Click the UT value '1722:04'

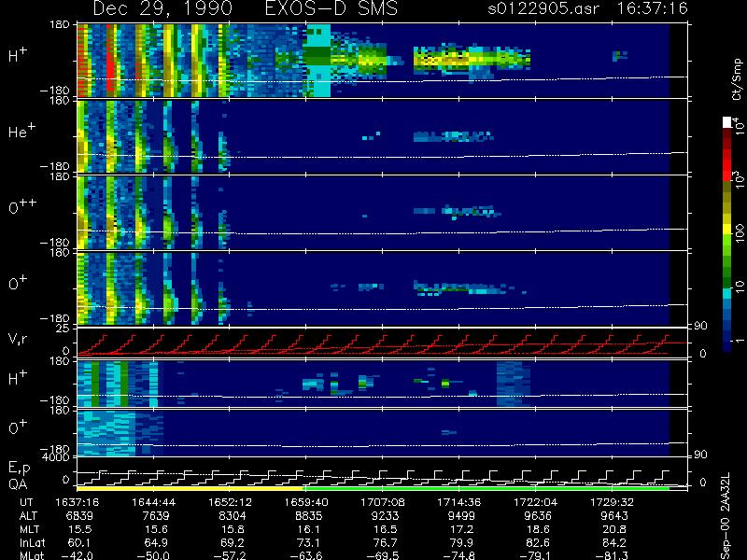[535, 502]
